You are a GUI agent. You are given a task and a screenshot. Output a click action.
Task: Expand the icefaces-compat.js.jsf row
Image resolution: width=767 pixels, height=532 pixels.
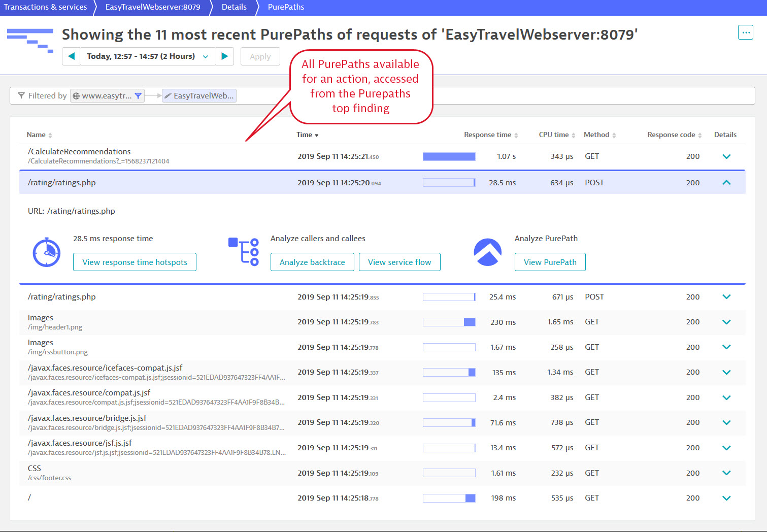coord(726,372)
